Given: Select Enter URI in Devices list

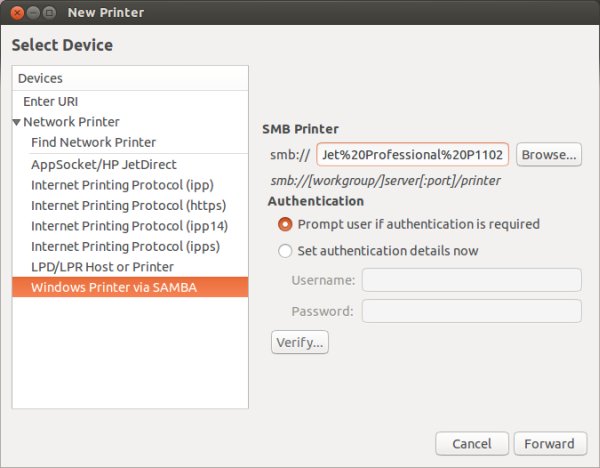Looking at the screenshot, I should pyautogui.click(x=50, y=101).
